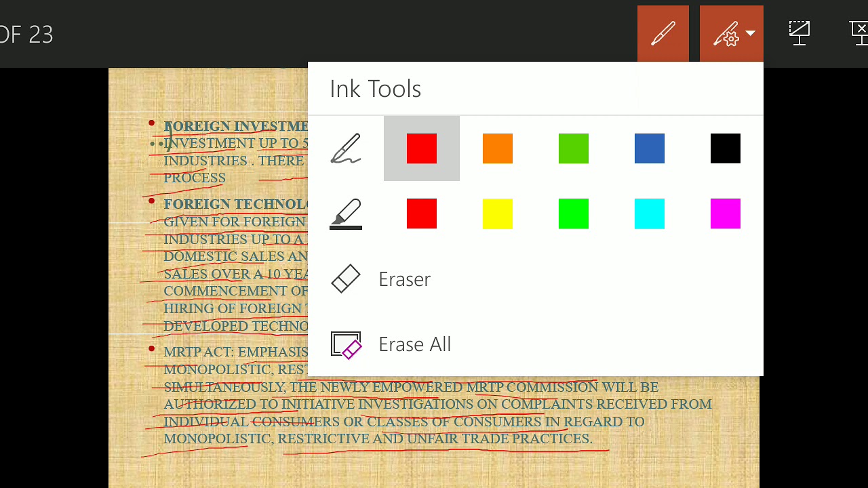Pick the blue pen color
The height and width of the screenshot is (488, 868).
650,148
